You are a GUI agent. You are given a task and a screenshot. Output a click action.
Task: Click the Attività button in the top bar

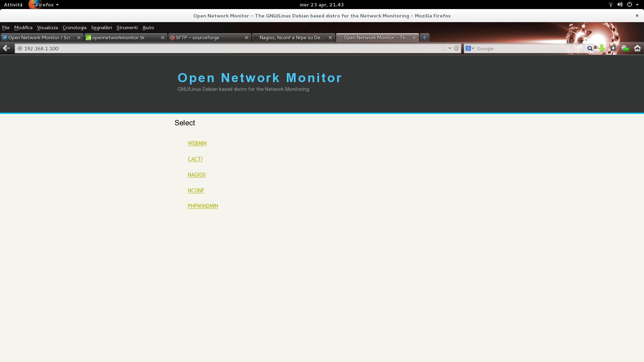pos(13,4)
